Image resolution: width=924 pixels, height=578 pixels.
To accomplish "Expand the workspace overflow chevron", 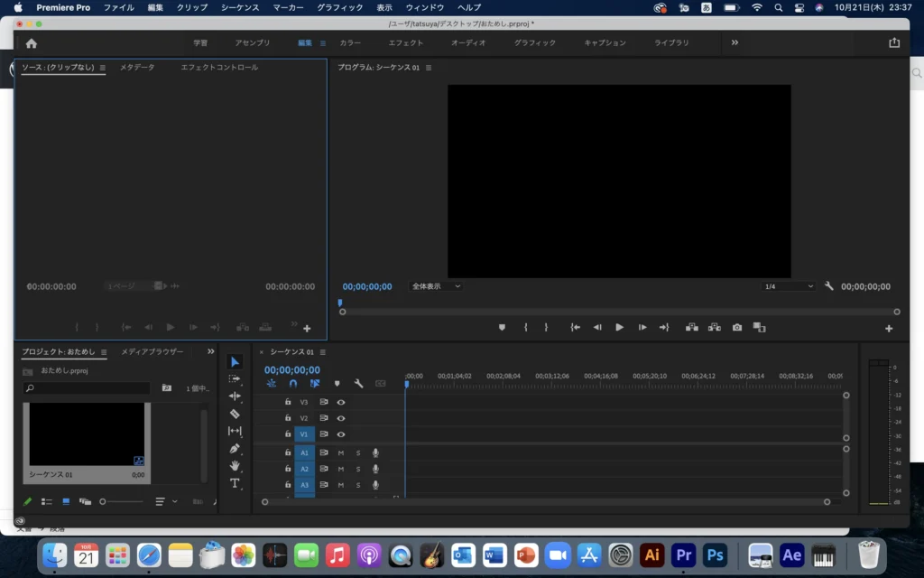I will click(735, 42).
